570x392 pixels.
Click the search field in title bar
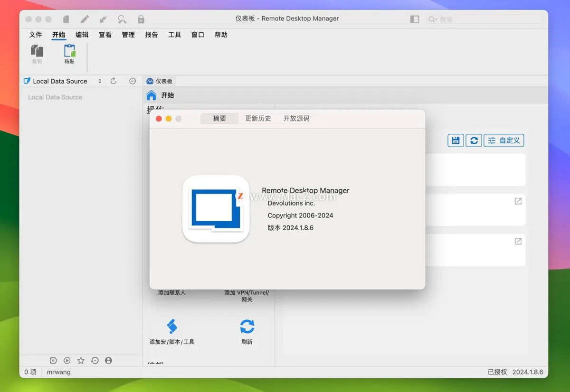point(484,19)
